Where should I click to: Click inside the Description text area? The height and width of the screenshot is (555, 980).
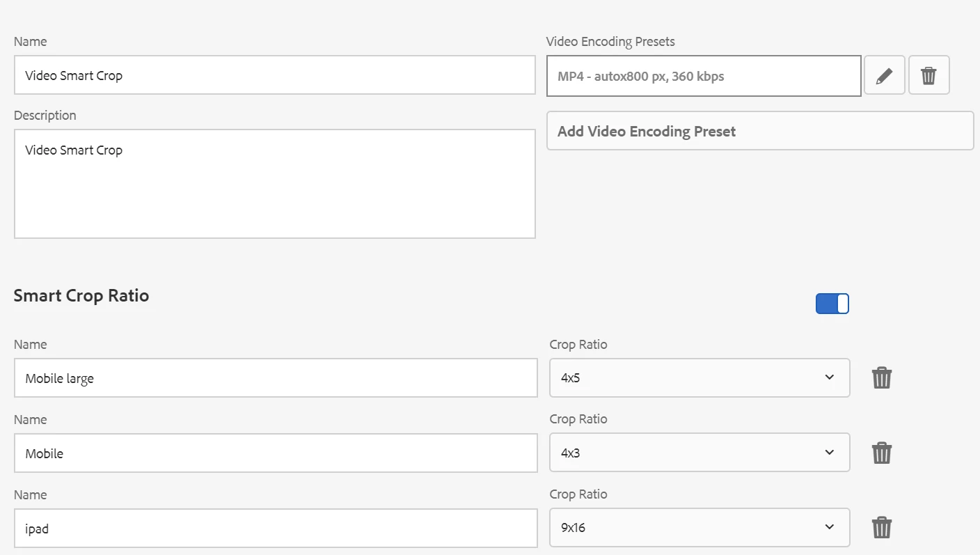274,184
